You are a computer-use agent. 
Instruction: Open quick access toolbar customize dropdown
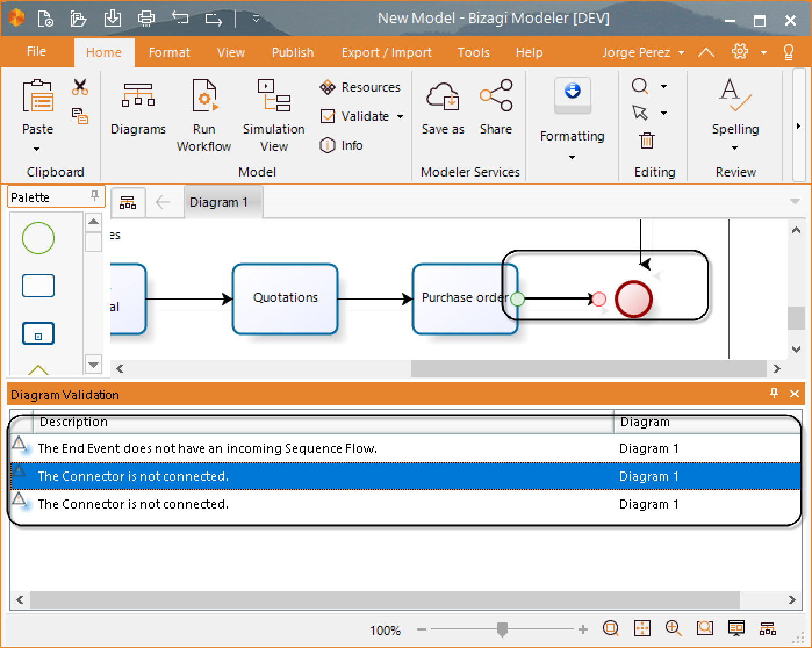(256, 19)
